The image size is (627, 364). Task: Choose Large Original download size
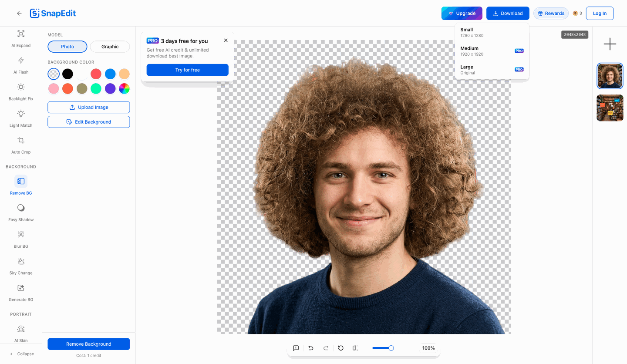pos(492,70)
